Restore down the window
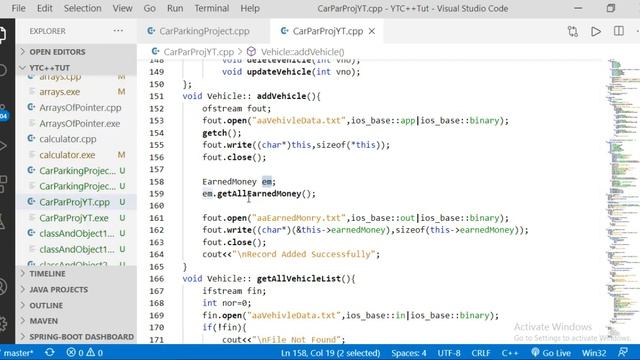640x360 pixels. [x=611, y=8]
